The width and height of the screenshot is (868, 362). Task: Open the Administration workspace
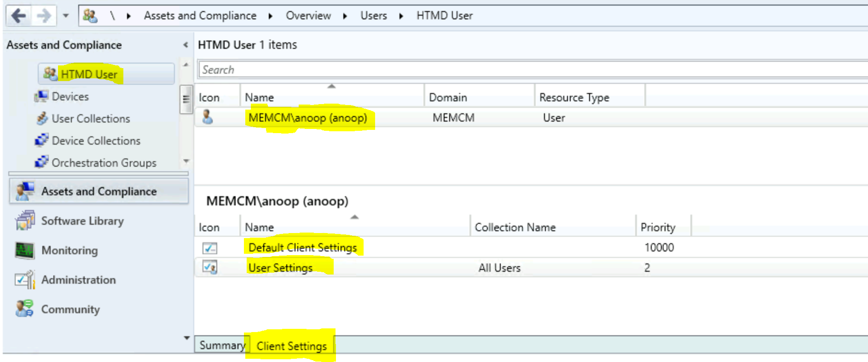[78, 280]
